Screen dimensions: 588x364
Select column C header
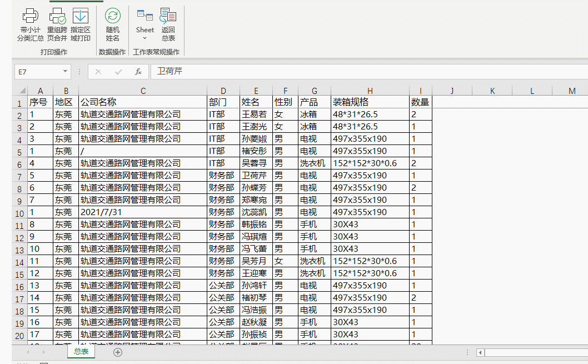point(143,91)
